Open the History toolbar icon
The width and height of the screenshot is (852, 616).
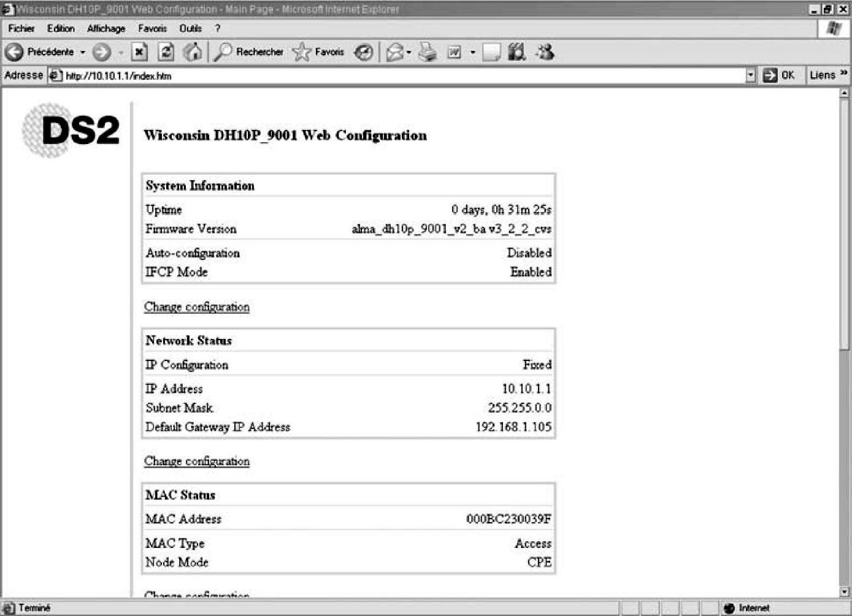pyautogui.click(x=364, y=52)
